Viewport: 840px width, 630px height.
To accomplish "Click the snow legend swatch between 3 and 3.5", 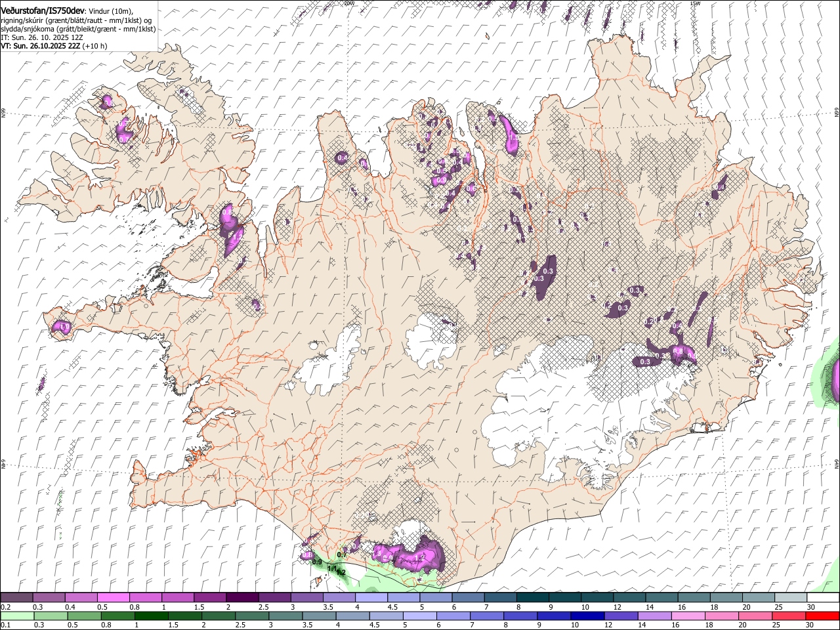I will [x=307, y=597].
